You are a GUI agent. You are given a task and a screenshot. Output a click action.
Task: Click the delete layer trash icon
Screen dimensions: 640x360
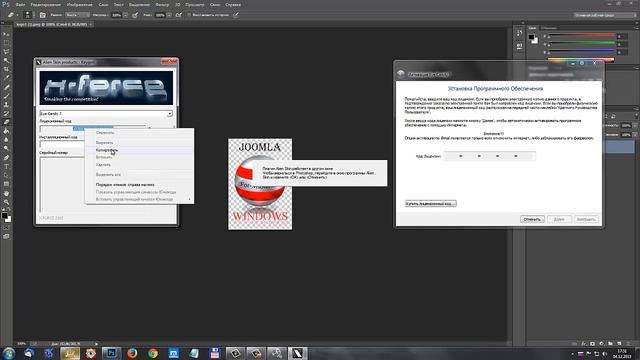(629, 344)
